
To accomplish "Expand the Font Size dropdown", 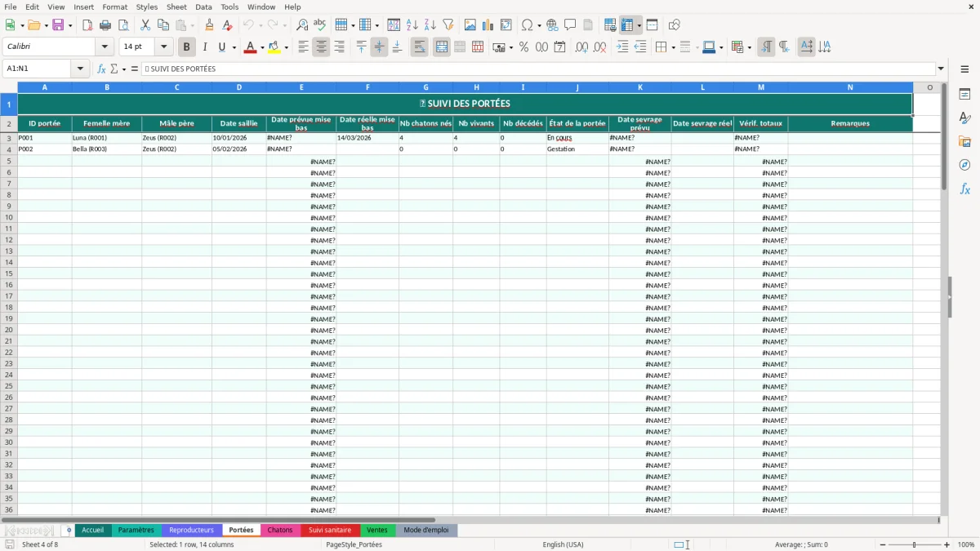I will (163, 47).
